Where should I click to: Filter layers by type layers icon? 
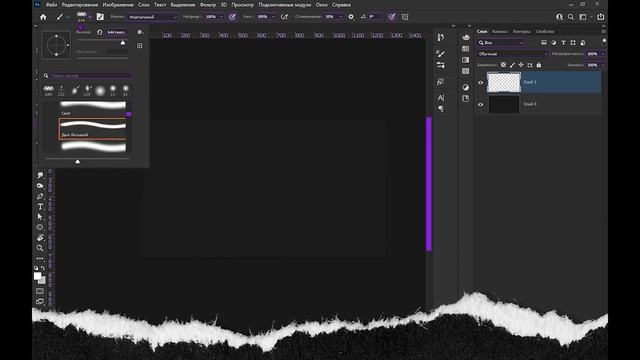tap(563, 42)
